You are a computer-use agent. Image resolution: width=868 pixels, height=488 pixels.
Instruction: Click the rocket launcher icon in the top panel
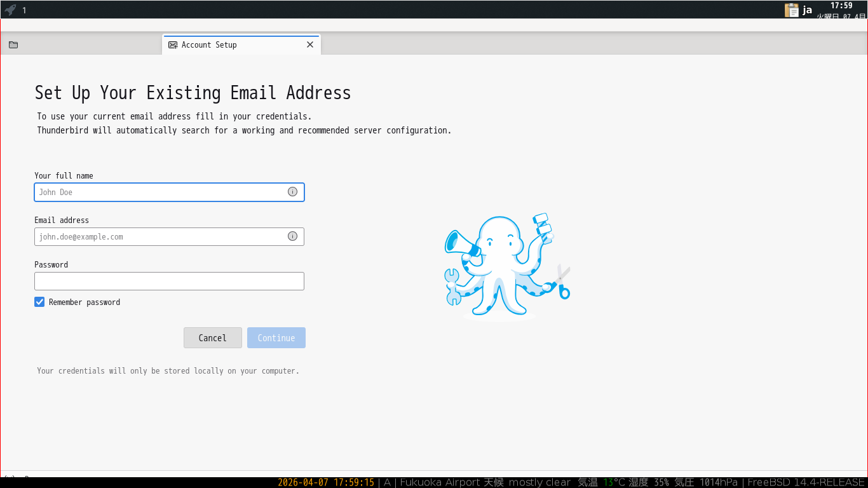pos(10,10)
